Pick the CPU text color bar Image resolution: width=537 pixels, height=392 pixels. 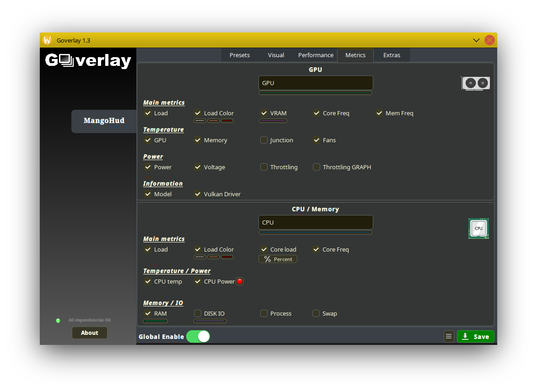tap(316, 232)
